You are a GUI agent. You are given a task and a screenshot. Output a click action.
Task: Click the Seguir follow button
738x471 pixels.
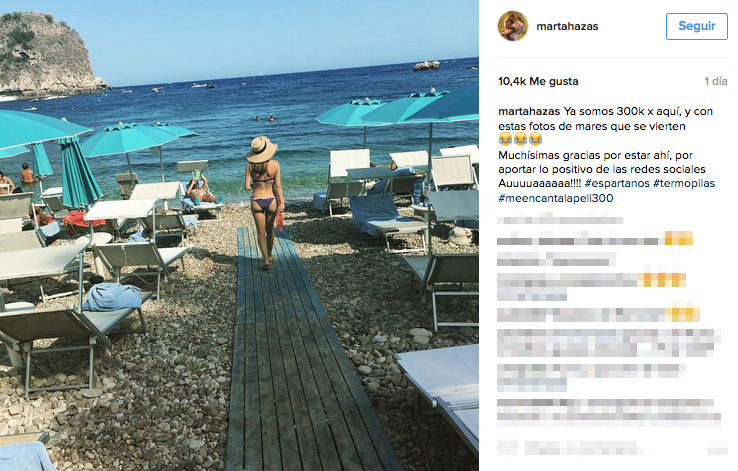click(x=697, y=26)
